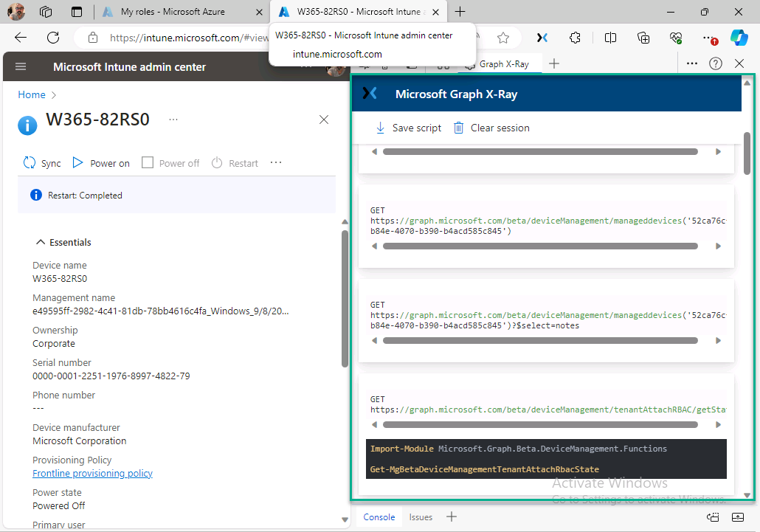Open a new browser tab
The width and height of the screenshot is (760, 532).
(x=460, y=12)
